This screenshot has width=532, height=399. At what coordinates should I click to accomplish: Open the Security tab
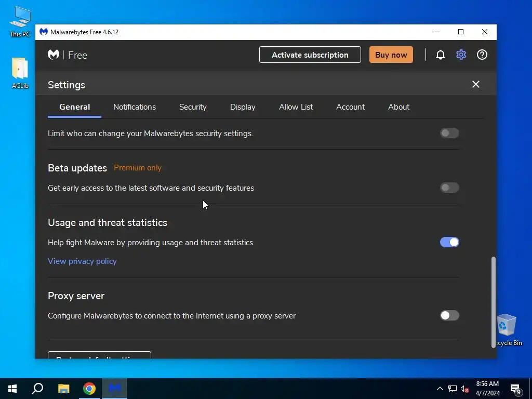pyautogui.click(x=193, y=107)
